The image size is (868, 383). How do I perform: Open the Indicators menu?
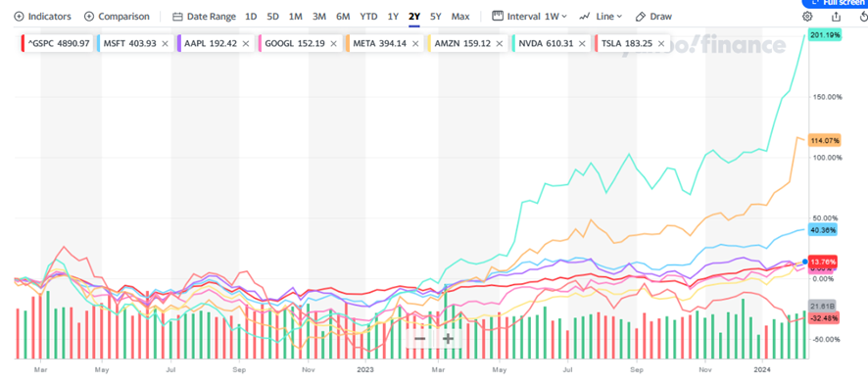[x=43, y=16]
